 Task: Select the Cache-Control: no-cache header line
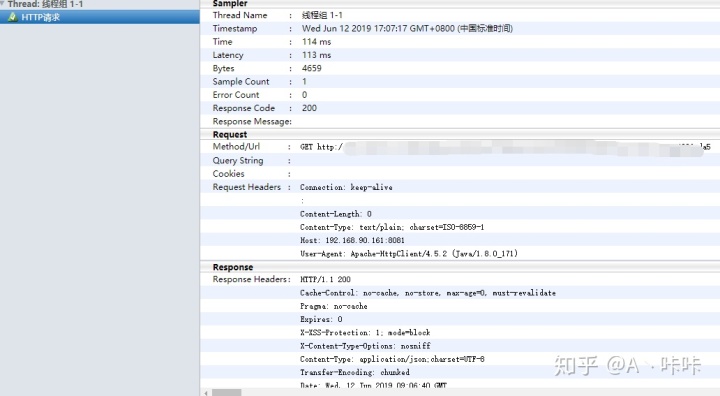click(428, 293)
